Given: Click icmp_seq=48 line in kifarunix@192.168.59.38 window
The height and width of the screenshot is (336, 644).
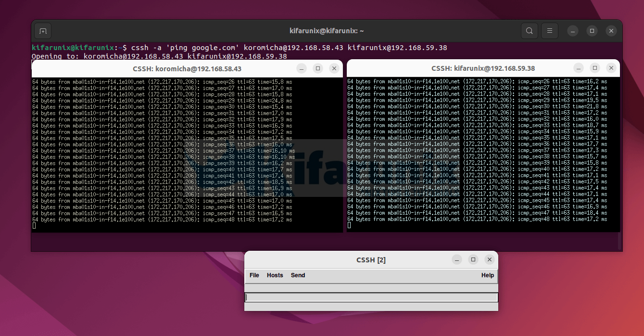Looking at the screenshot, I should pos(477,219).
